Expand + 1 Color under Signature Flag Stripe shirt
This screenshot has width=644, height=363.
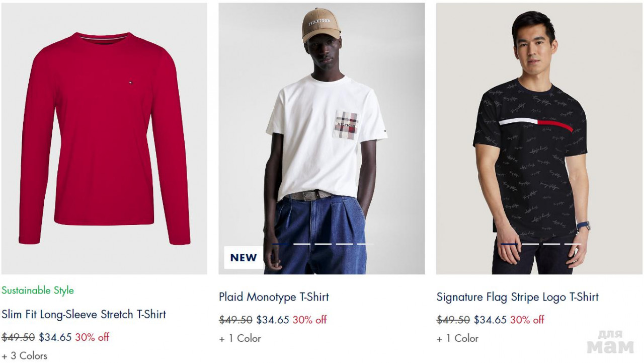click(x=457, y=338)
